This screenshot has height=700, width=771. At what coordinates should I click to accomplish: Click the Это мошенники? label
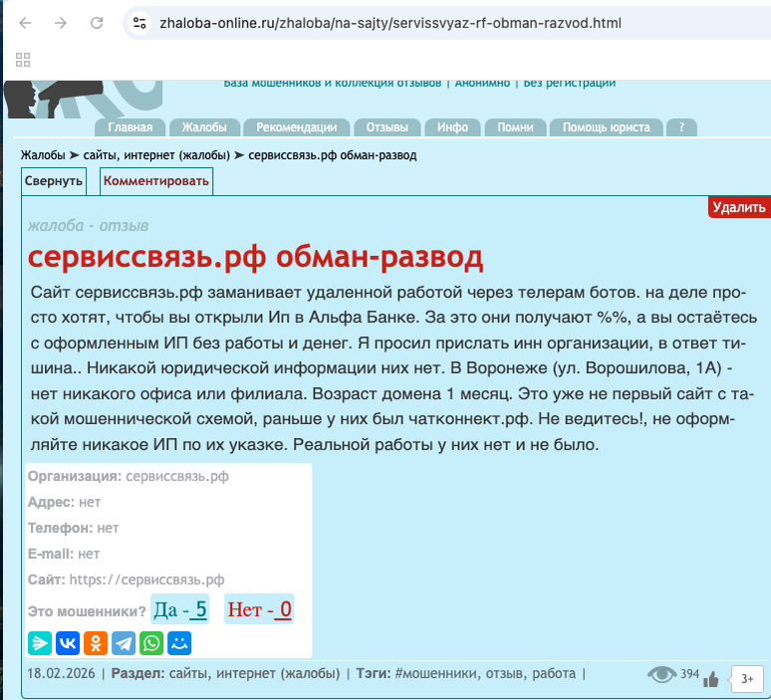(87, 611)
